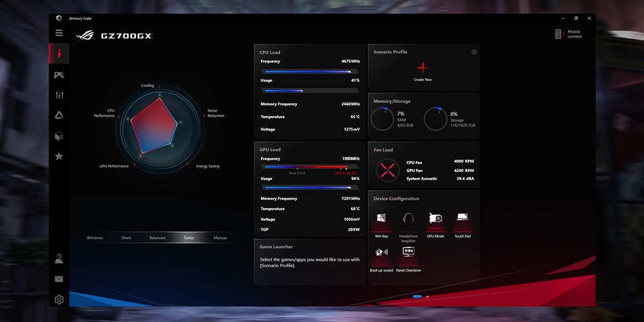Open the Home dashboard info icon
Viewport: 644px width, 322px height.
[59, 53]
